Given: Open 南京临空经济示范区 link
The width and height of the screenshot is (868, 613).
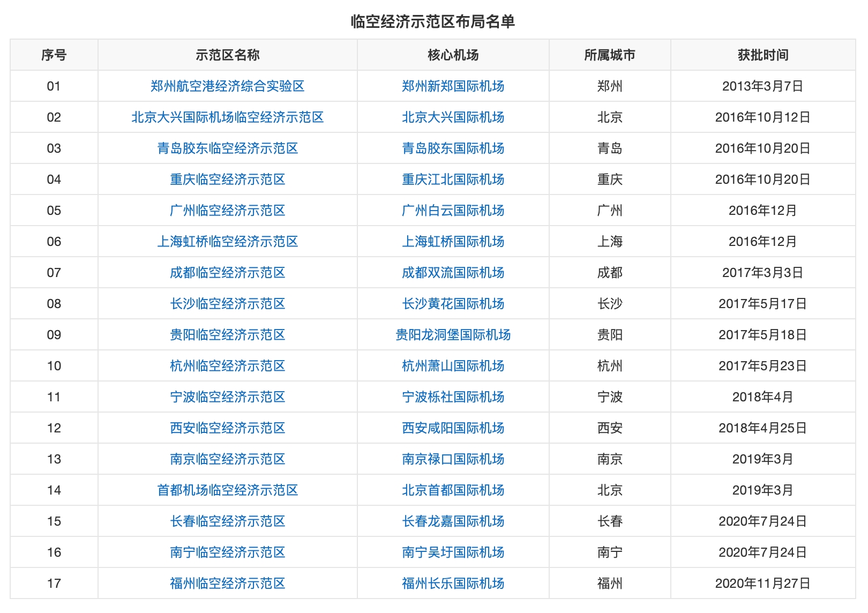Looking at the screenshot, I should pyautogui.click(x=228, y=459).
